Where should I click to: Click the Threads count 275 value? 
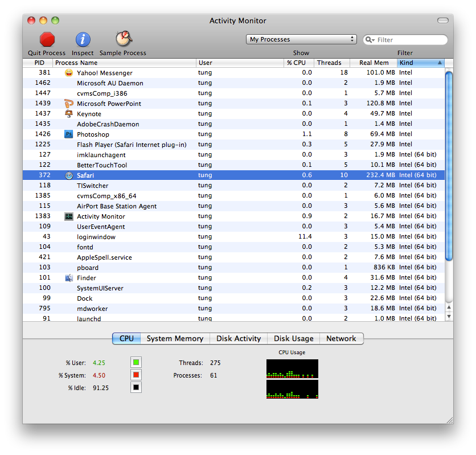tap(215, 363)
